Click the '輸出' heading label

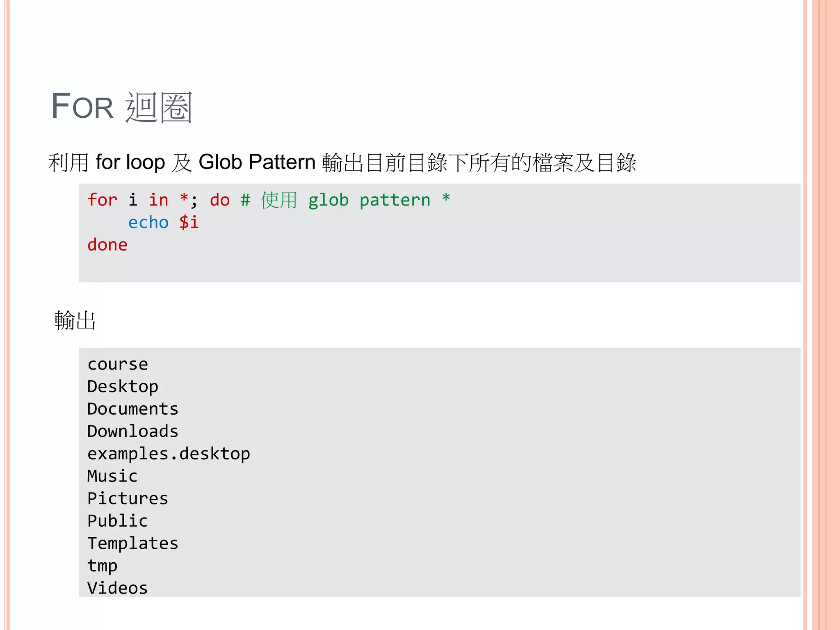tap(75, 320)
